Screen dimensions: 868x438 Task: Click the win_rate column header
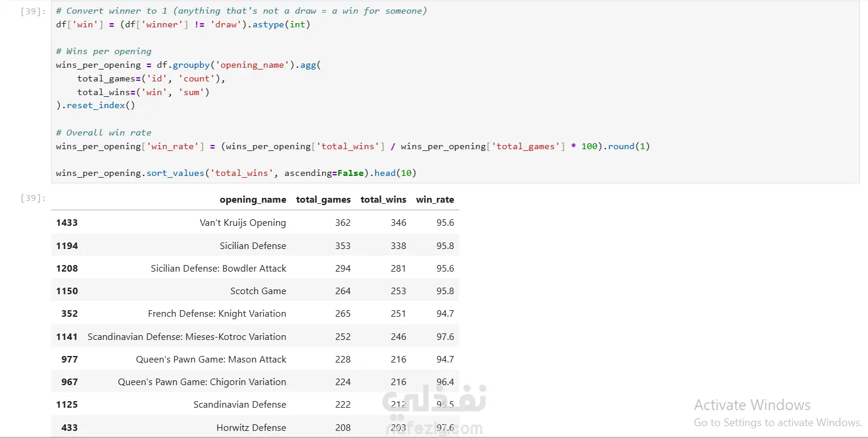pyautogui.click(x=435, y=200)
